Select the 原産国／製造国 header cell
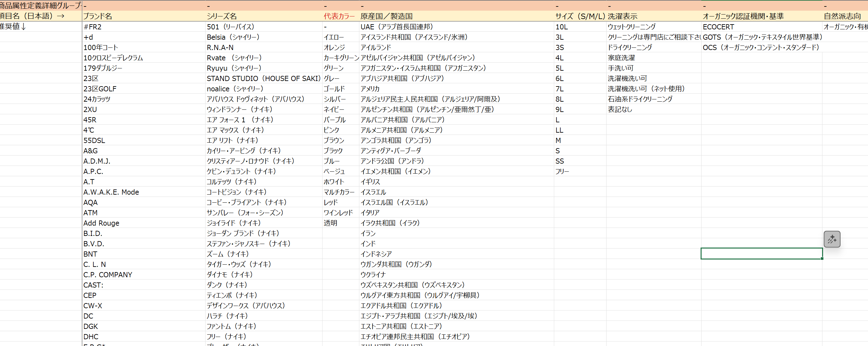This screenshot has height=346, width=868. coord(456,16)
